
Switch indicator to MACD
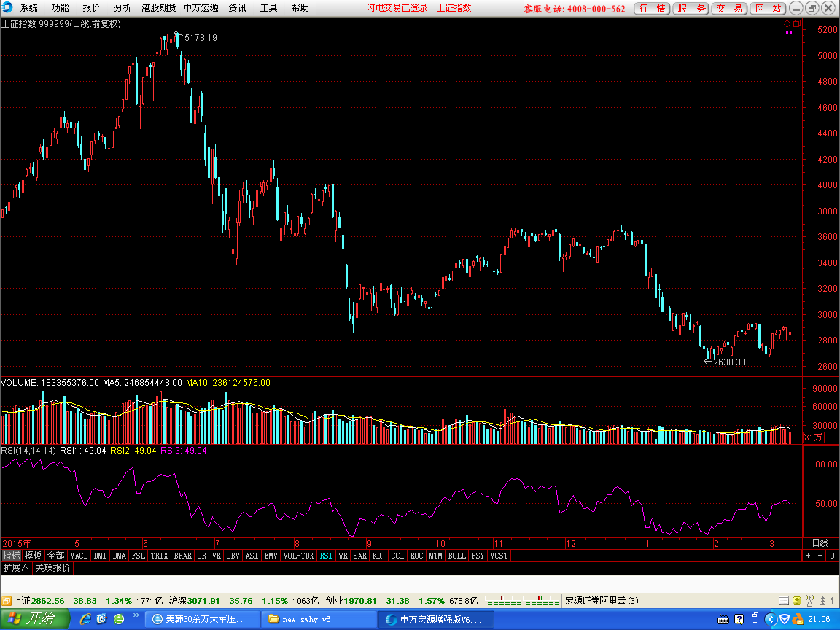pyautogui.click(x=79, y=556)
